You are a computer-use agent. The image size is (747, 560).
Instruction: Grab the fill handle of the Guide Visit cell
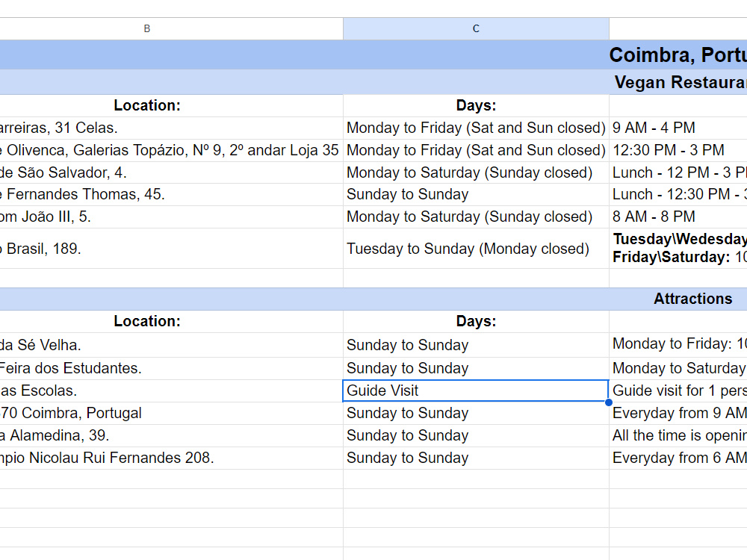coord(609,402)
